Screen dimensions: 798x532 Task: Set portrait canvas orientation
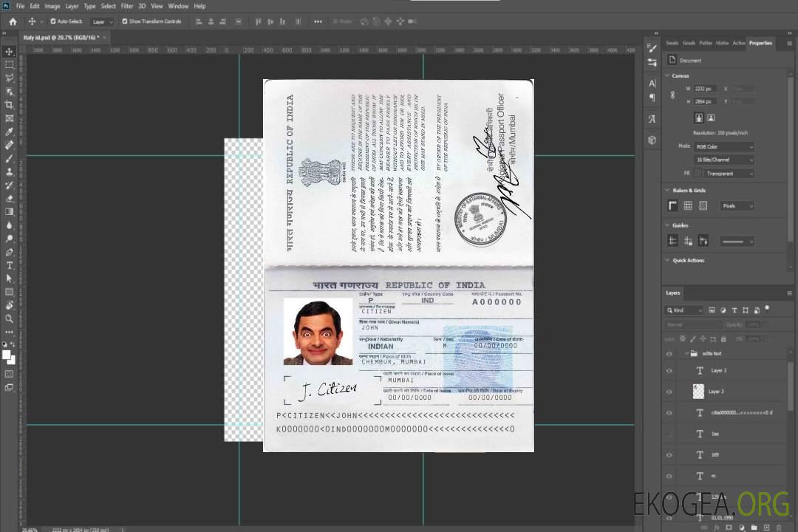[699, 118]
